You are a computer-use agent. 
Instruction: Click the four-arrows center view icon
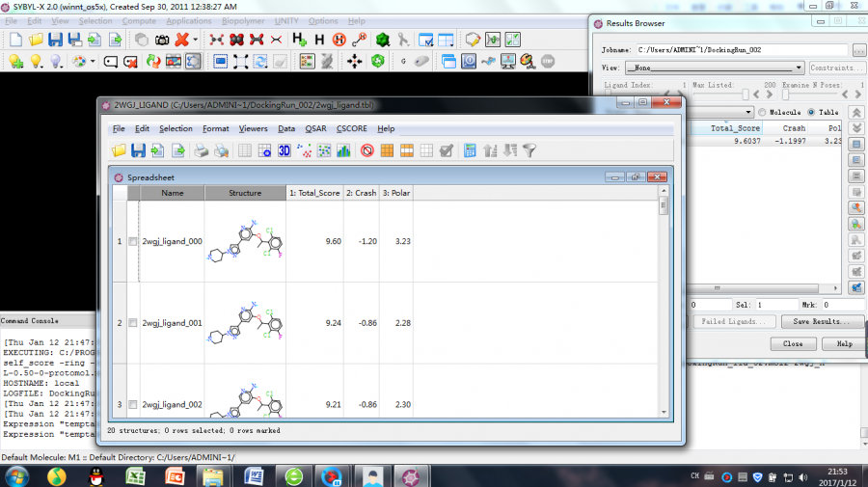(354, 62)
